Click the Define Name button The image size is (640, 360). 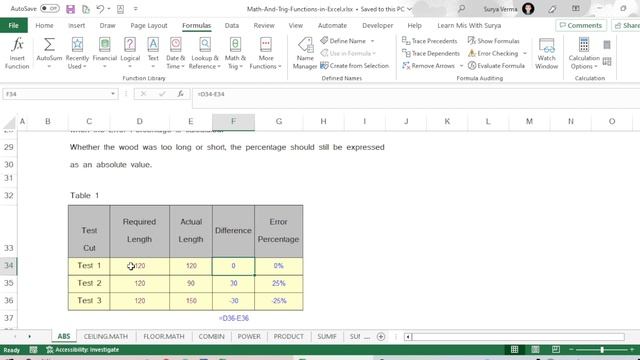343,41
